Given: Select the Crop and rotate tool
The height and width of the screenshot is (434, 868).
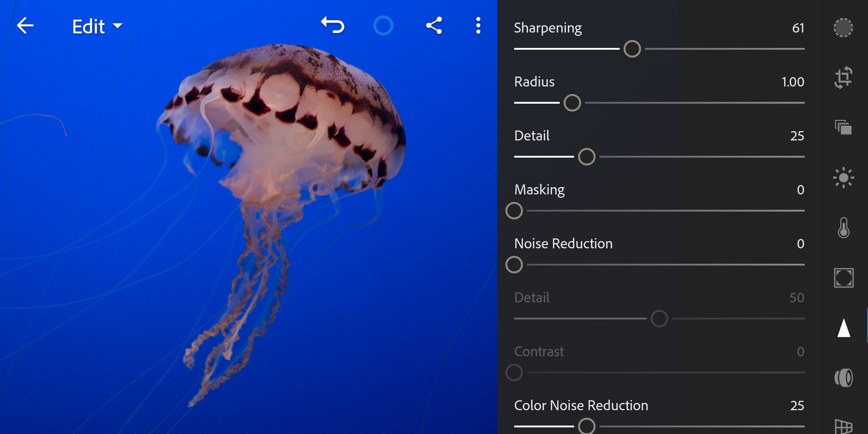Looking at the screenshot, I should 843,78.
